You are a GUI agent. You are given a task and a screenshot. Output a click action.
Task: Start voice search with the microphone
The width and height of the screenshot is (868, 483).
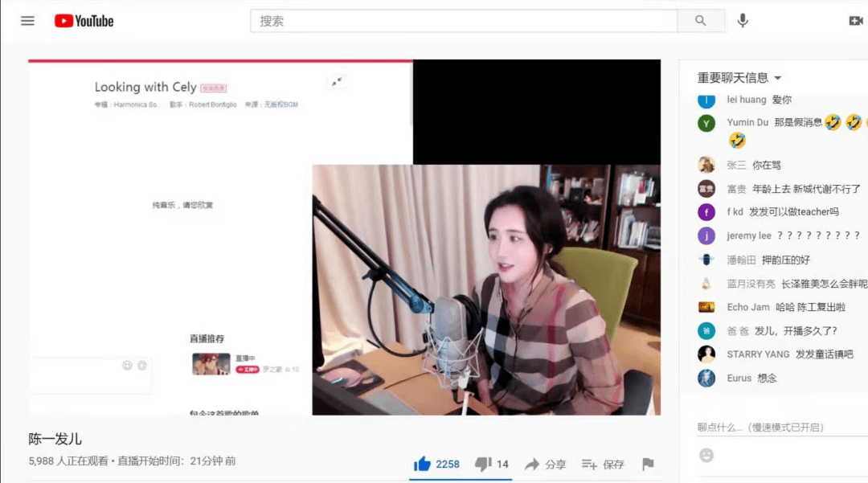743,21
